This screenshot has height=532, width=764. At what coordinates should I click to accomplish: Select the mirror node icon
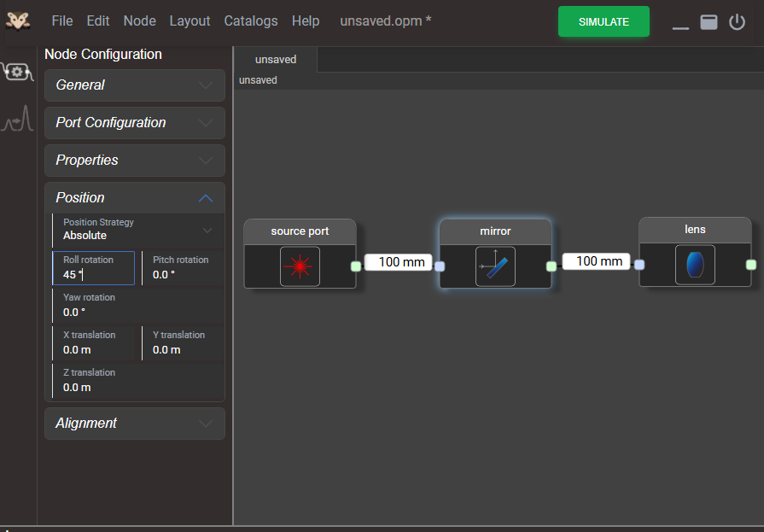[x=495, y=266]
